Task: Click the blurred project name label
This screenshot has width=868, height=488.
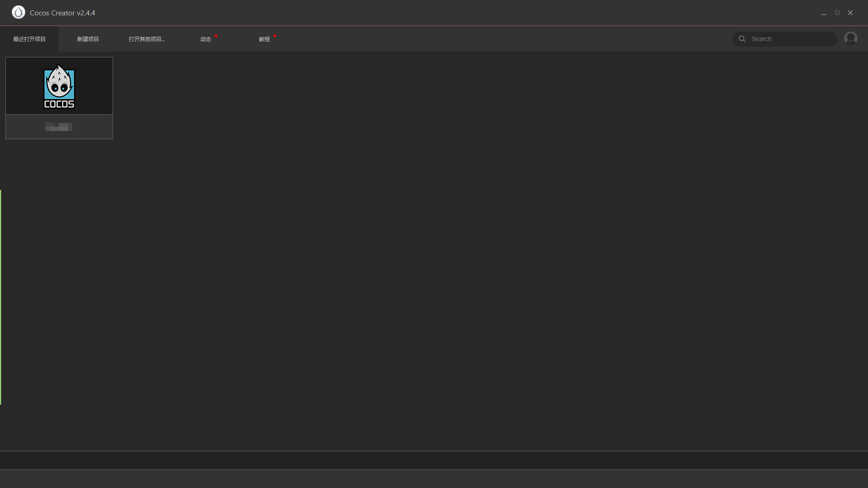Action: point(59,127)
